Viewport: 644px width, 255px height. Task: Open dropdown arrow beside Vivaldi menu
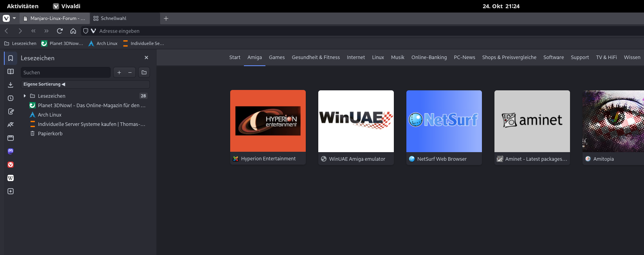point(14,18)
